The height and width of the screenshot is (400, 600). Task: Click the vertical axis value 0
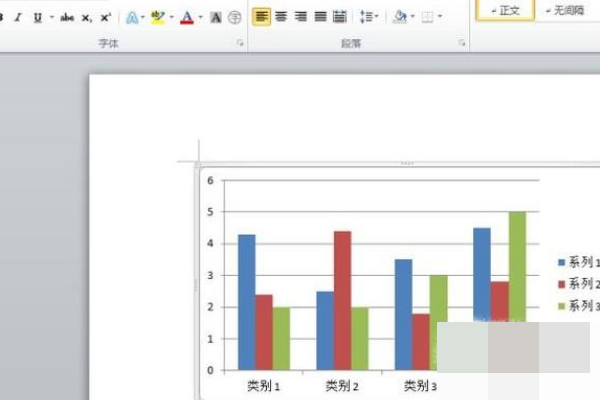point(210,370)
